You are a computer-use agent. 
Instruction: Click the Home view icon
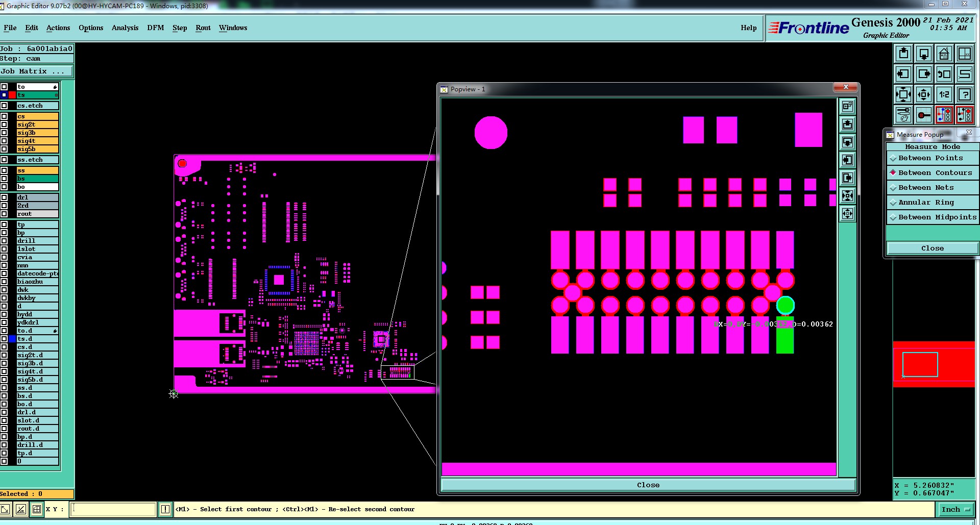click(944, 54)
